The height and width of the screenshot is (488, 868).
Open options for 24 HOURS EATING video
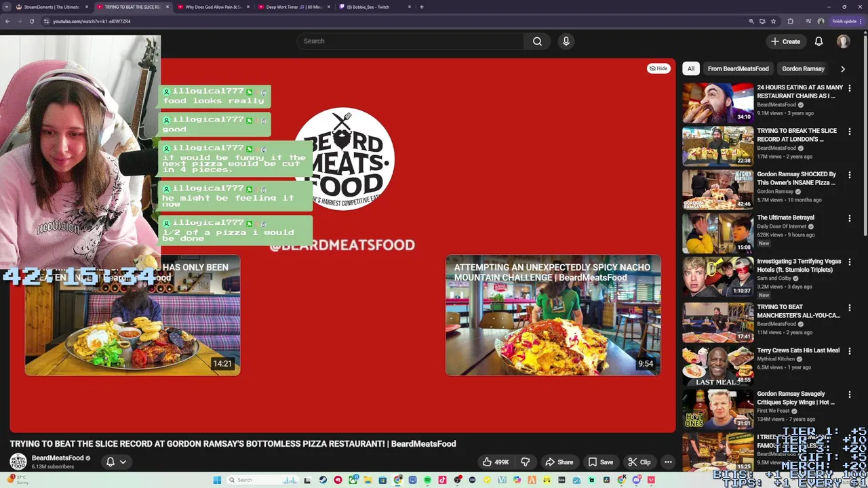coord(849,88)
